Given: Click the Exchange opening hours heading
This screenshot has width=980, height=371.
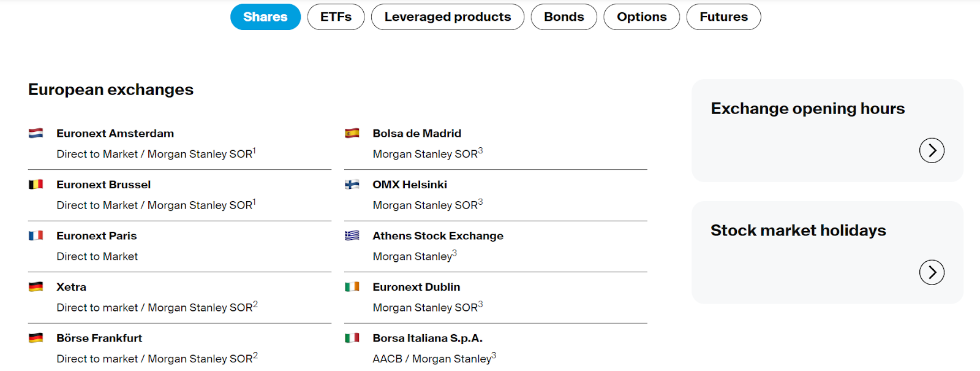Looking at the screenshot, I should tap(808, 109).
